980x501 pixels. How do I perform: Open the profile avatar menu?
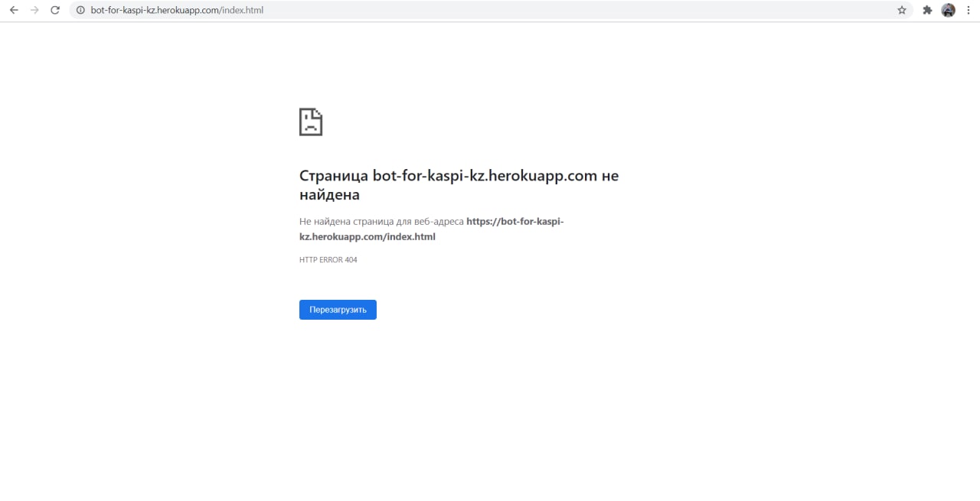[x=949, y=10]
